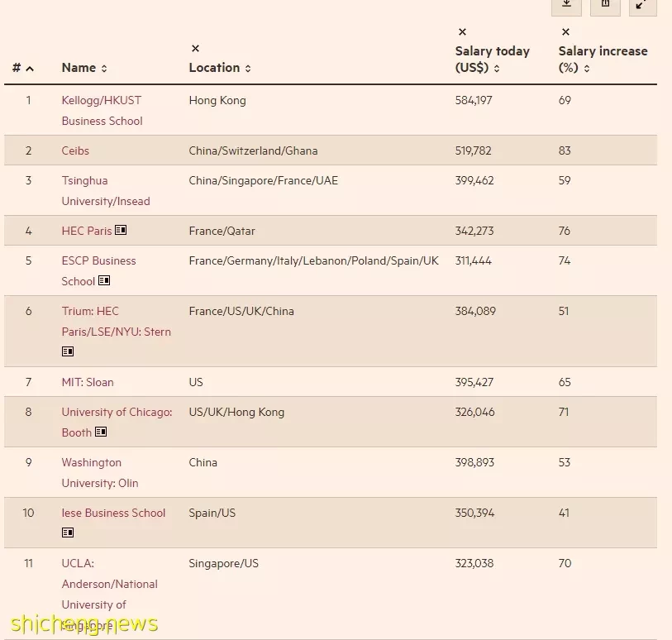Viewport: 672px width, 640px height.
Task: Open Tsinghua University/Insead link
Action: click(106, 191)
